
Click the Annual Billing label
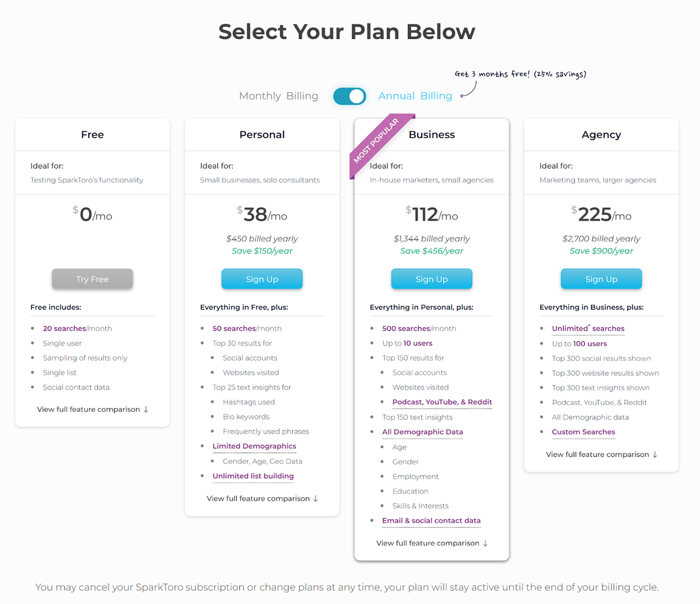click(415, 96)
